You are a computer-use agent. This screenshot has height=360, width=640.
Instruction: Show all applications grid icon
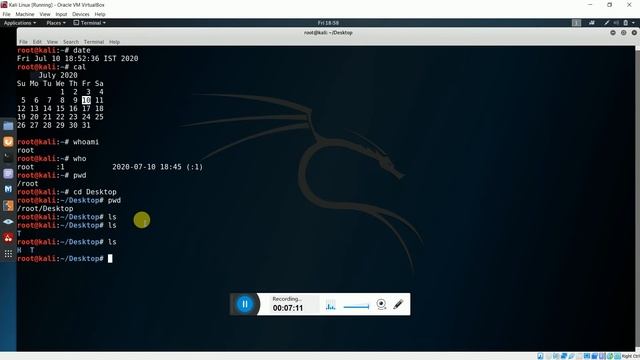pos(8,254)
